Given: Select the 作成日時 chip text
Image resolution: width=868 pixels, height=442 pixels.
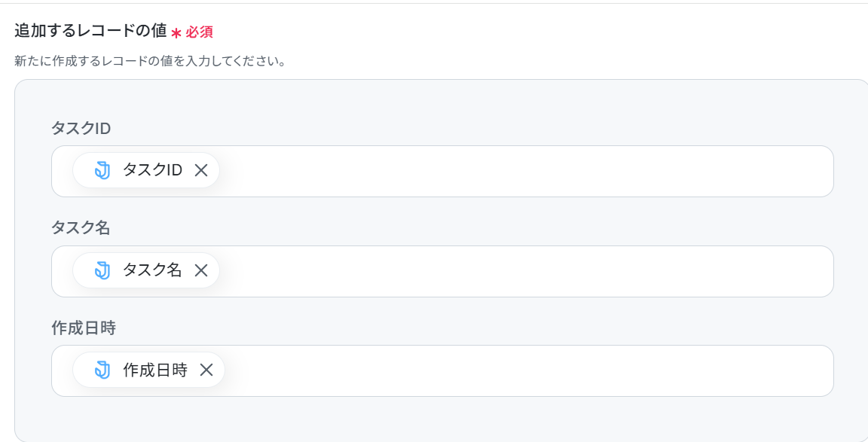Looking at the screenshot, I should coord(155,370).
